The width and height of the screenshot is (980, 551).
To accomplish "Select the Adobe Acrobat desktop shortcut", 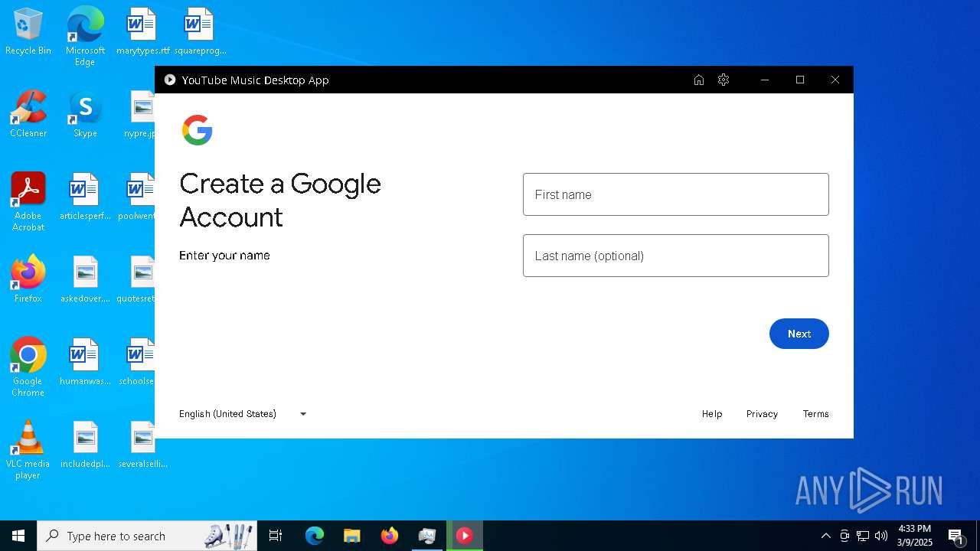I will (28, 202).
